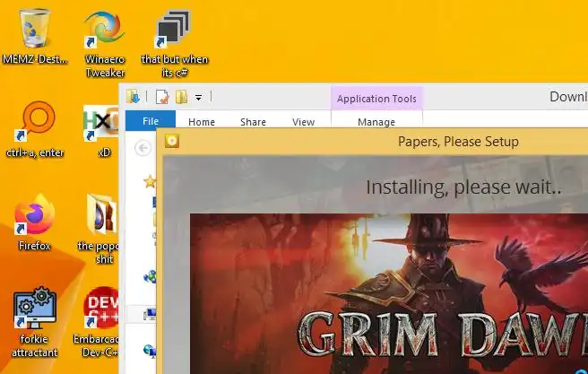The height and width of the screenshot is (374, 588).
Task: Click the Explorer window folder icon in title bar
Action: [x=134, y=96]
